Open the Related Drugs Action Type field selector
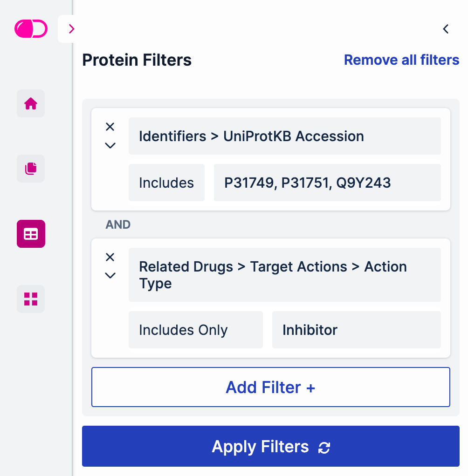The width and height of the screenshot is (468, 476). [x=284, y=275]
